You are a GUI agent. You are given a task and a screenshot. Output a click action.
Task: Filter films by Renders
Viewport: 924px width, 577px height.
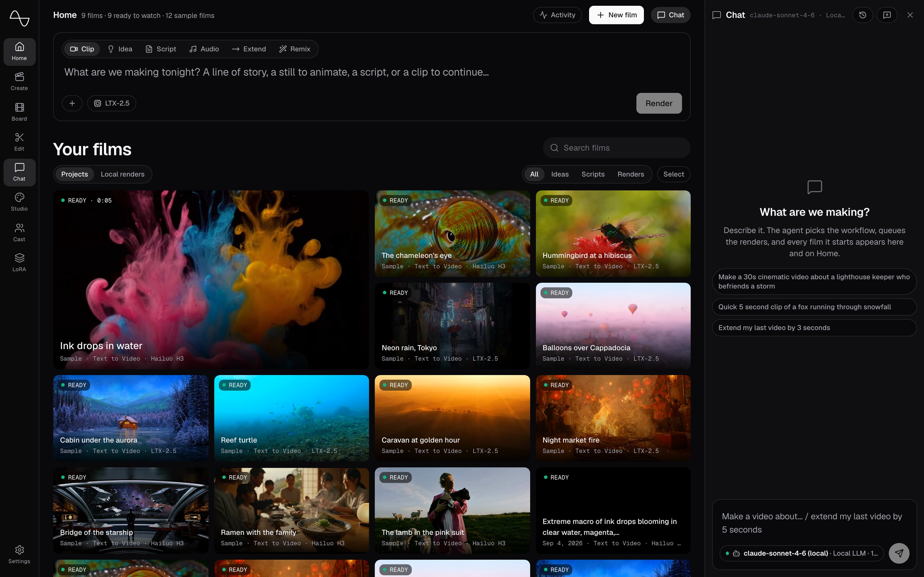631,174
